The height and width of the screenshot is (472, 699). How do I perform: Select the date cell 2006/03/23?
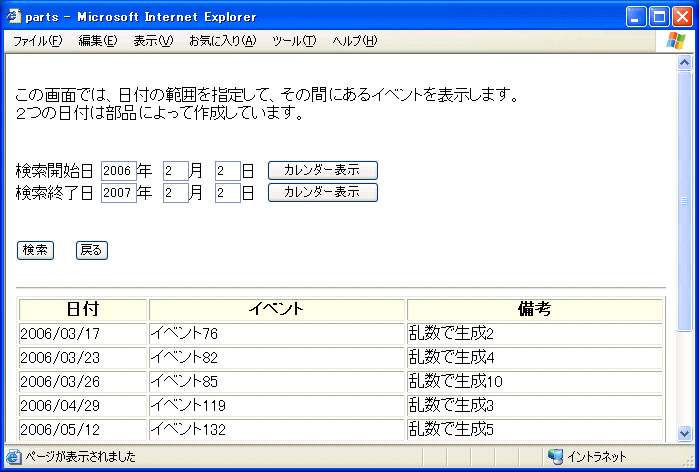[x=83, y=358]
